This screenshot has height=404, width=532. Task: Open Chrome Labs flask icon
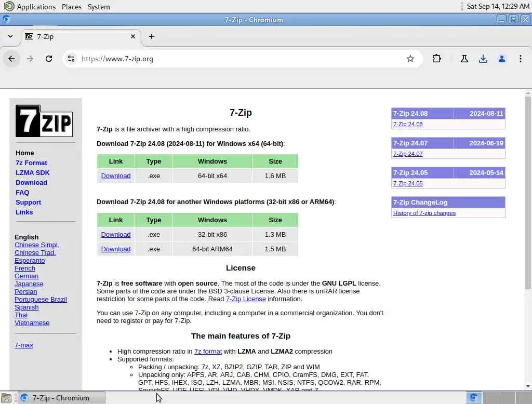464,59
